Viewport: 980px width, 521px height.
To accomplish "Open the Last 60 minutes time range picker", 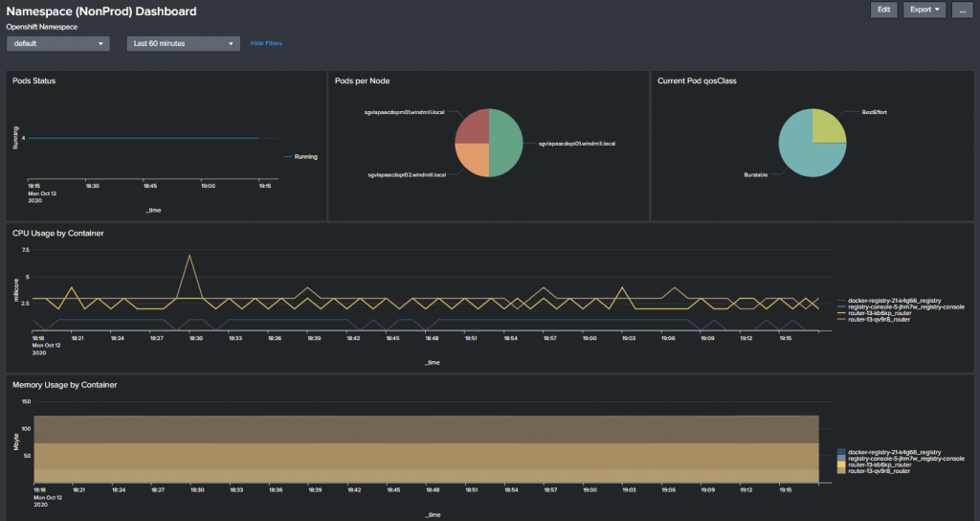I will pos(183,43).
